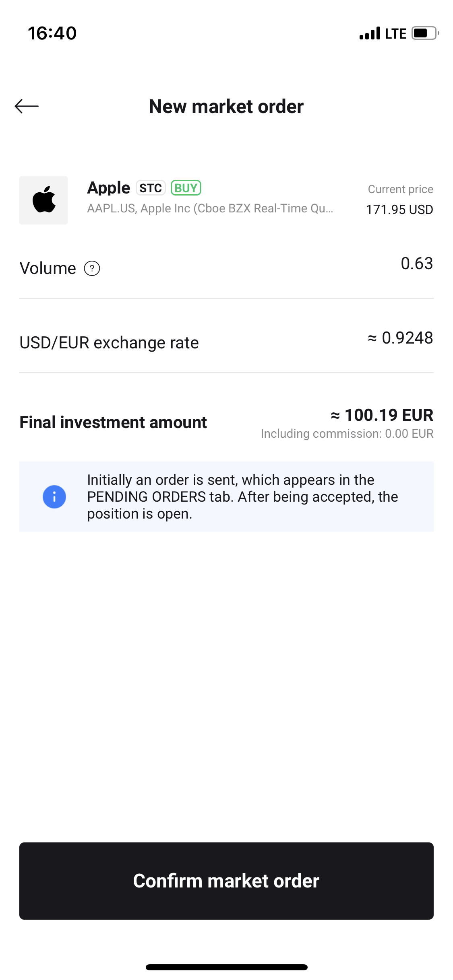Image resolution: width=453 pixels, height=980 pixels.
Task: Tap the USD/EUR exchange rate label
Action: pyautogui.click(x=109, y=343)
